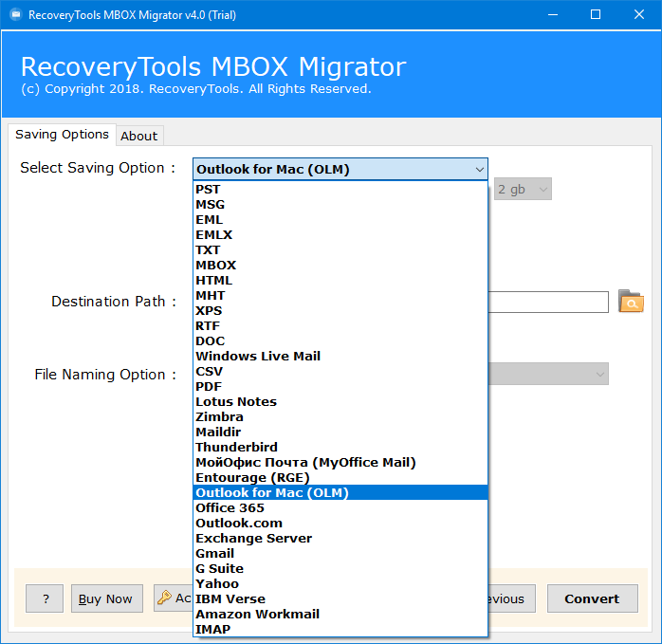The image size is (662, 644).
Task: Select Outlook.com option
Action: coord(340,524)
